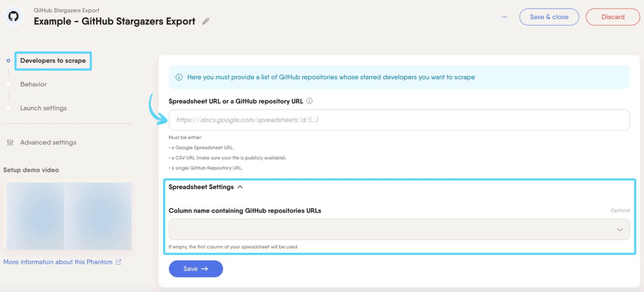The height and width of the screenshot is (292, 644).
Task: Click Discard button
Action: (x=613, y=17)
